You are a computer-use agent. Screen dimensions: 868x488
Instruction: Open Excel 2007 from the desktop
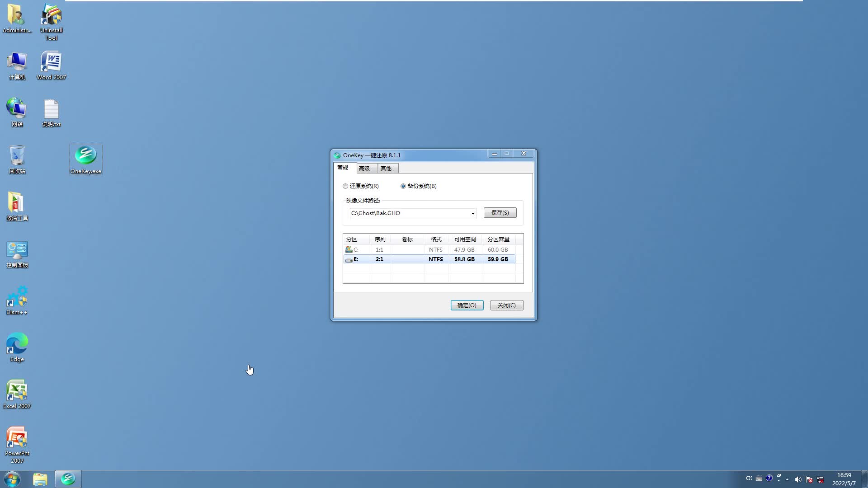[17, 389]
